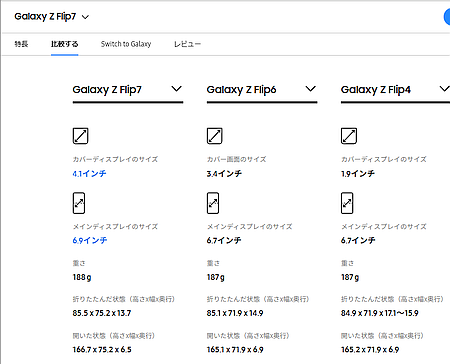Expand Galaxy Z Flip7 comparison model selector
Image resolution: width=450 pixels, height=364 pixels.
[x=128, y=89]
